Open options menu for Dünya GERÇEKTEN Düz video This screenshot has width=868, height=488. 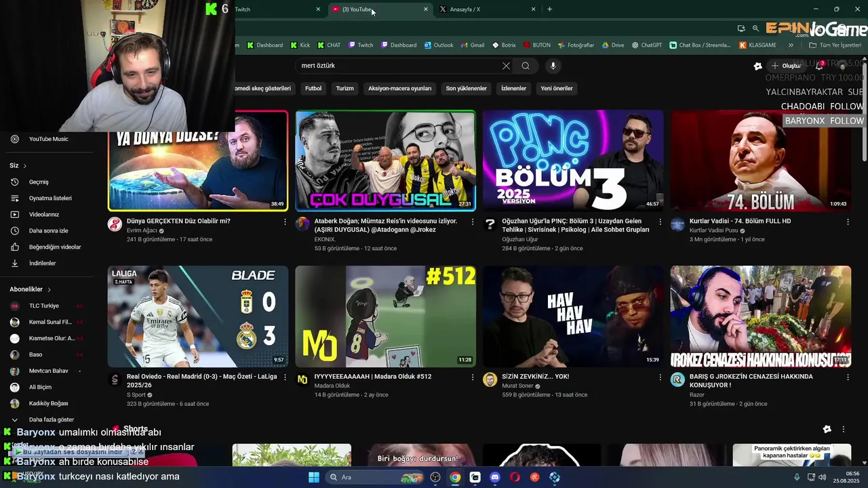click(x=285, y=222)
